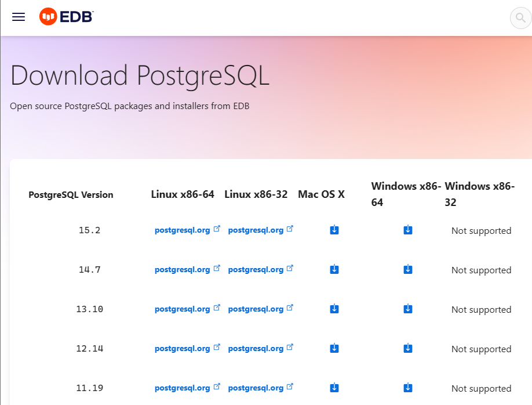The width and height of the screenshot is (532, 405).
Task: Download PostgreSQL 12.14 for Windows x86-64
Action: click(x=408, y=348)
